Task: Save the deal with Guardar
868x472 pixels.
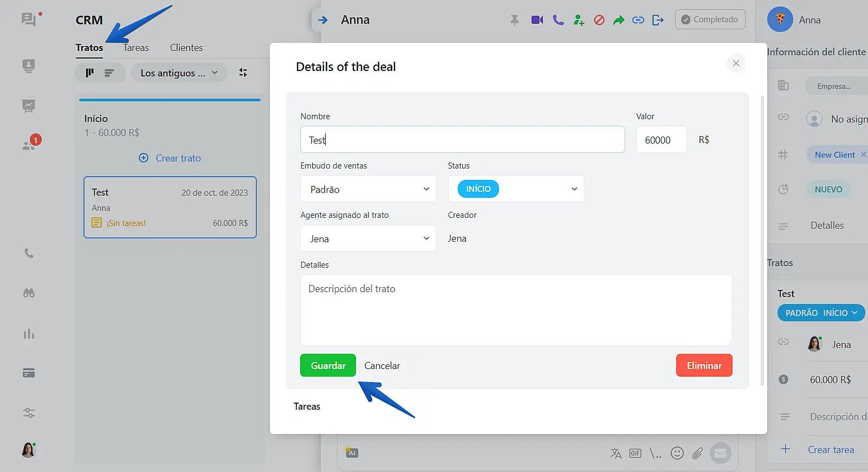Action: (x=328, y=366)
